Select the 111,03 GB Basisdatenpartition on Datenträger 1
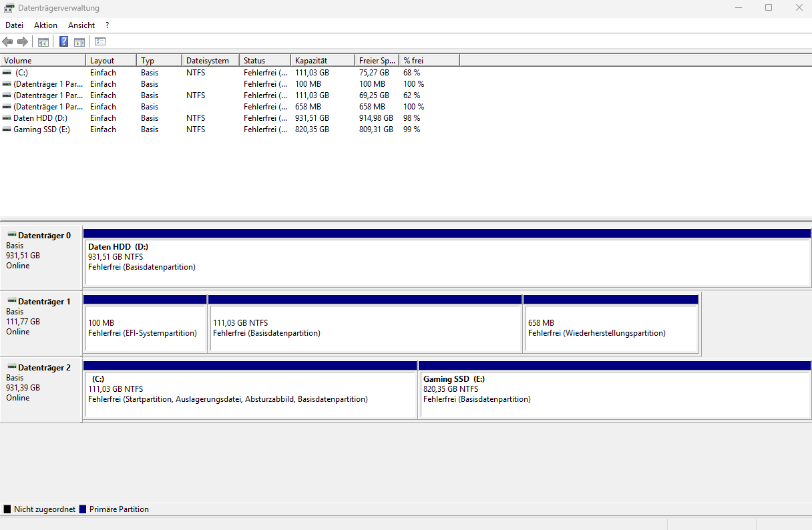The image size is (812, 530). pyautogui.click(x=365, y=323)
